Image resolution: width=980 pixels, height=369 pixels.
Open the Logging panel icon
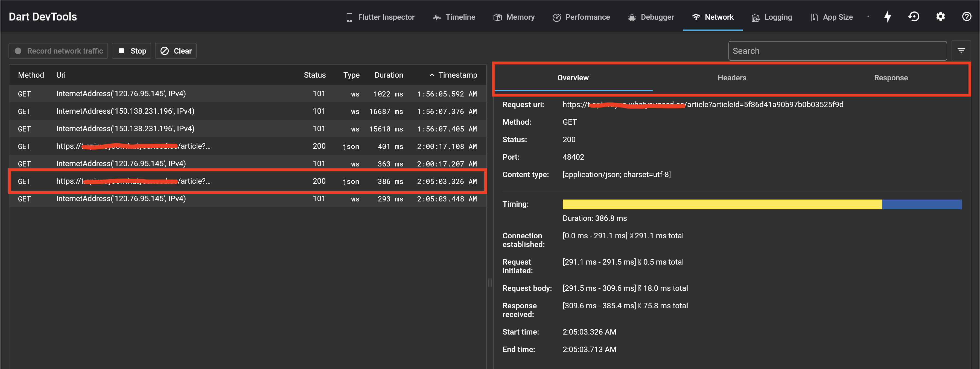(x=755, y=17)
